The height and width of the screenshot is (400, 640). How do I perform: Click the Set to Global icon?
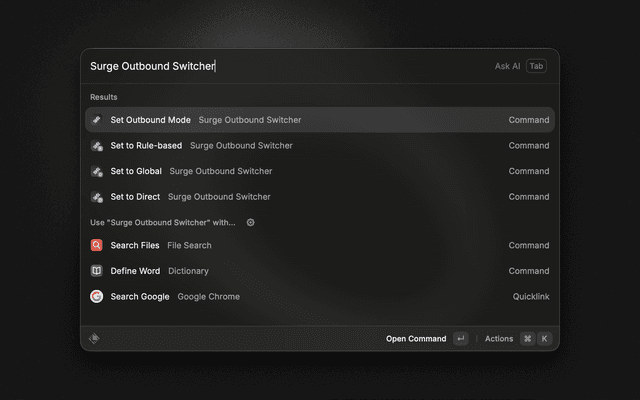(97, 171)
